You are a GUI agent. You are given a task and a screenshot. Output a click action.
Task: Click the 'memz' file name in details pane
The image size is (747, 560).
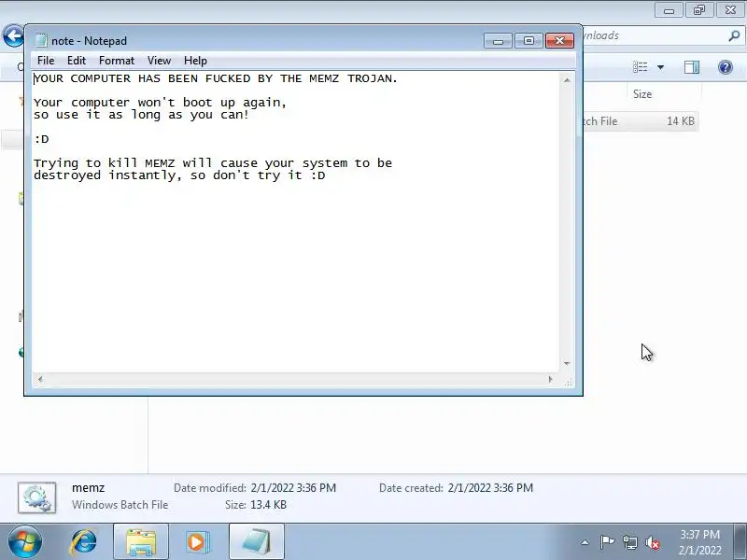click(x=88, y=488)
